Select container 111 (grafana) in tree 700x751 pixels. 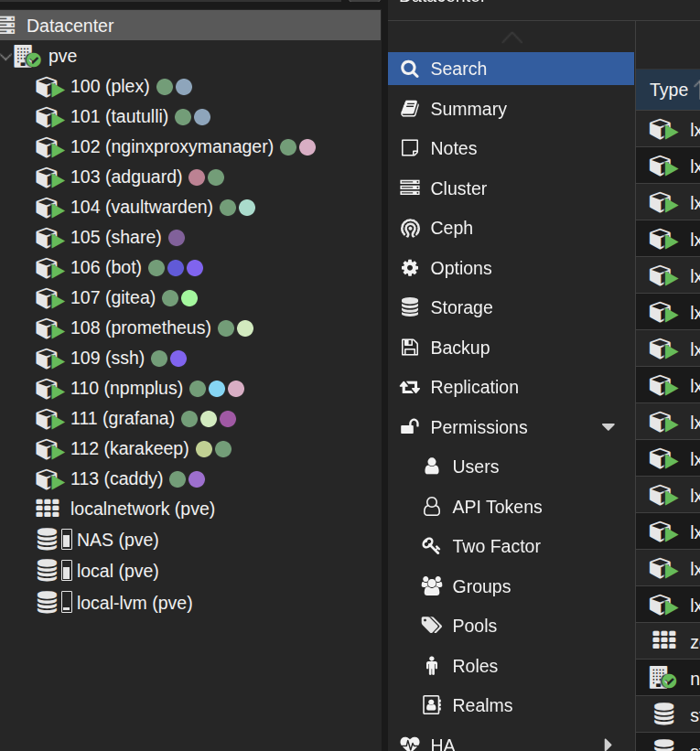(x=123, y=418)
